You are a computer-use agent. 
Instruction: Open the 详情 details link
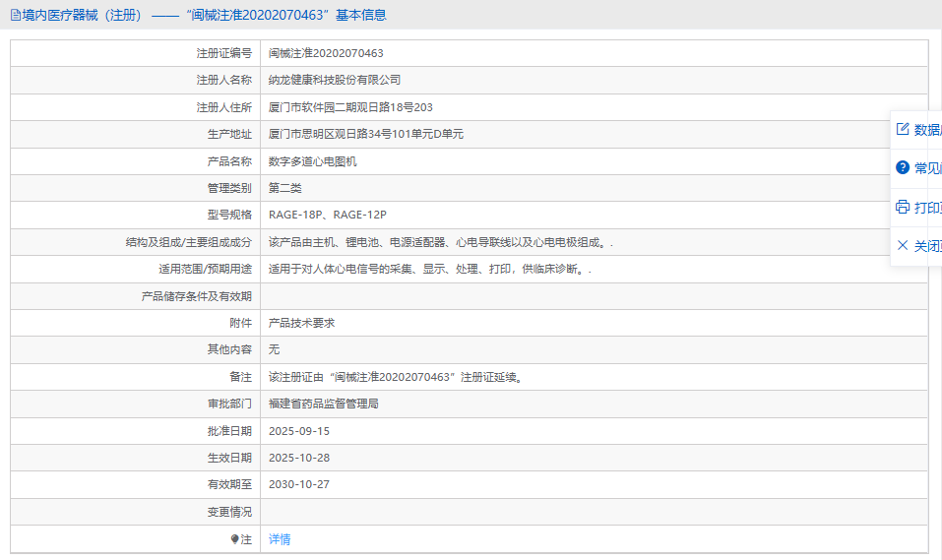(x=280, y=539)
